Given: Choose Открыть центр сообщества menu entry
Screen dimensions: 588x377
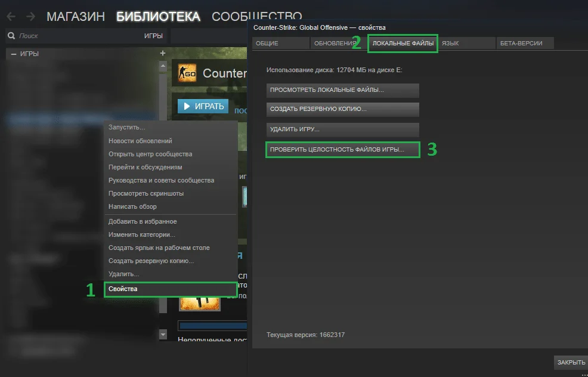Looking at the screenshot, I should click(x=171, y=154).
